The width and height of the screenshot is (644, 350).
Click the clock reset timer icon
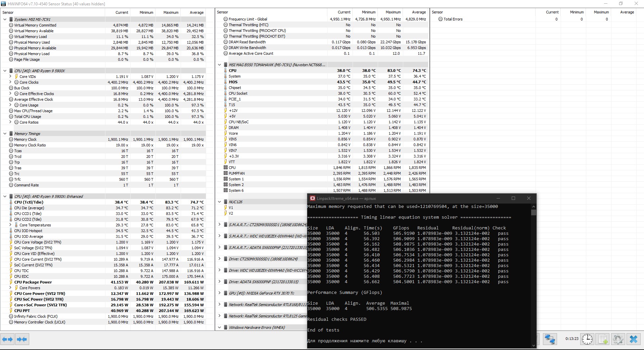click(x=587, y=339)
